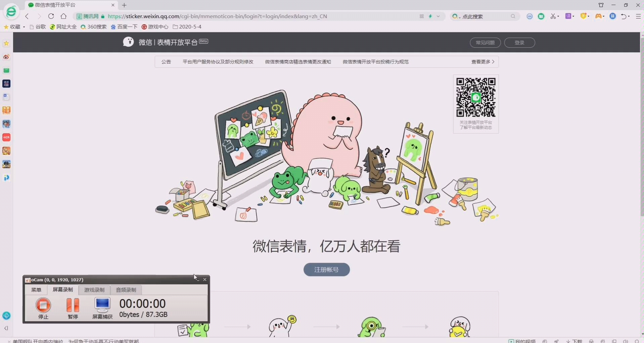Click the orange gamepad icon
The image size is (644, 343).
coord(598,16)
